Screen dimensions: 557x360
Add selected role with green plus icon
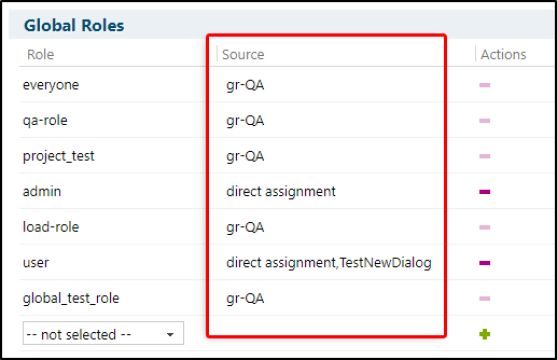(485, 334)
